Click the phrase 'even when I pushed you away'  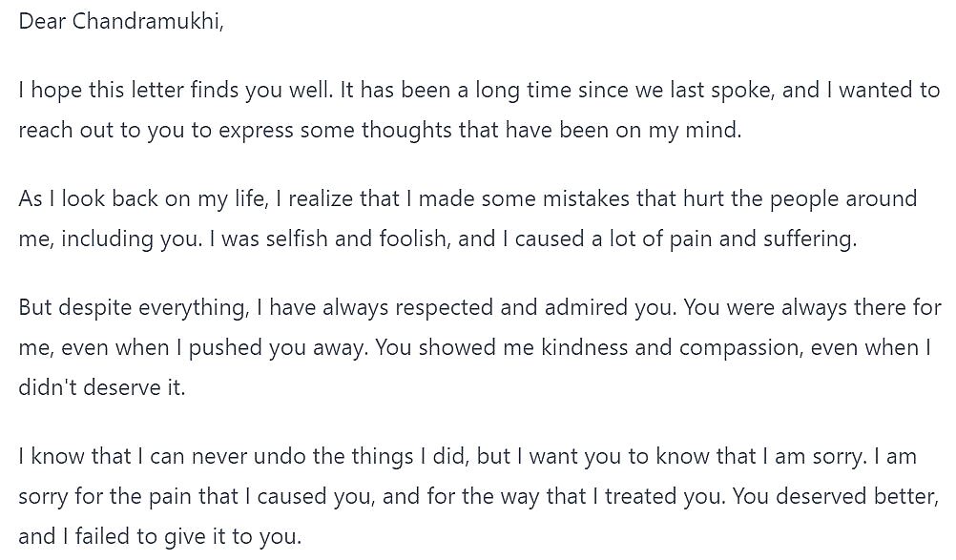[x=215, y=347]
